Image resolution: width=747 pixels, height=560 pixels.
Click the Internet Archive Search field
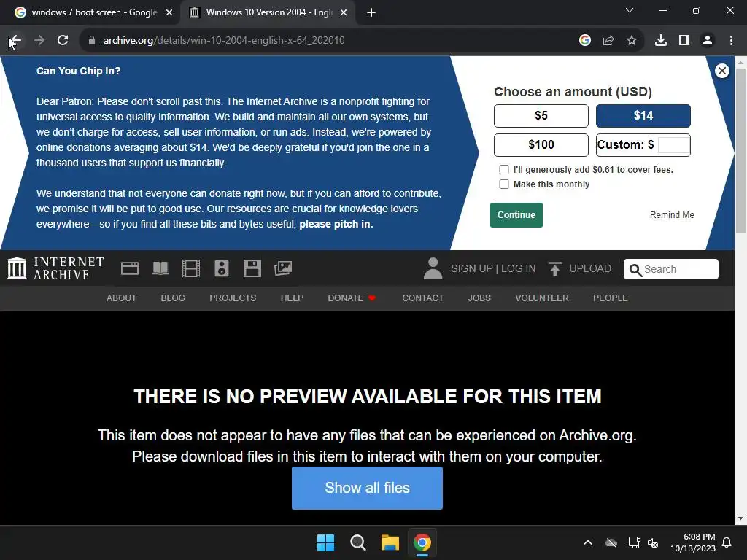tap(671, 269)
